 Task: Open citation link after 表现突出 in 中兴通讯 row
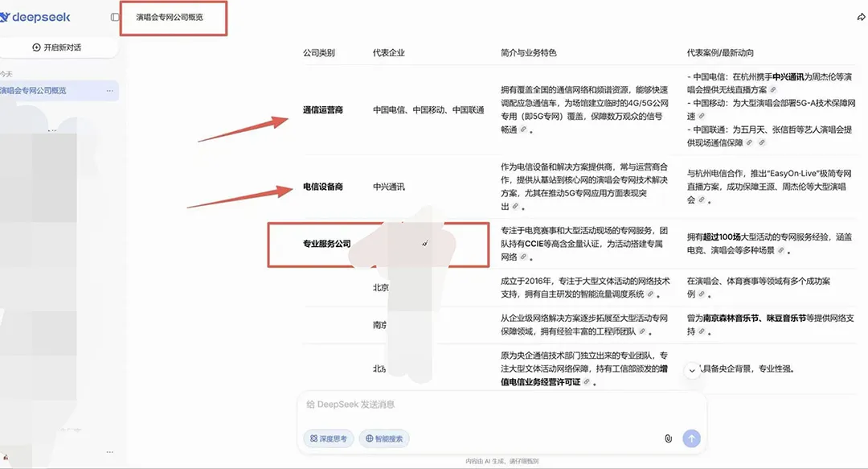click(515, 206)
